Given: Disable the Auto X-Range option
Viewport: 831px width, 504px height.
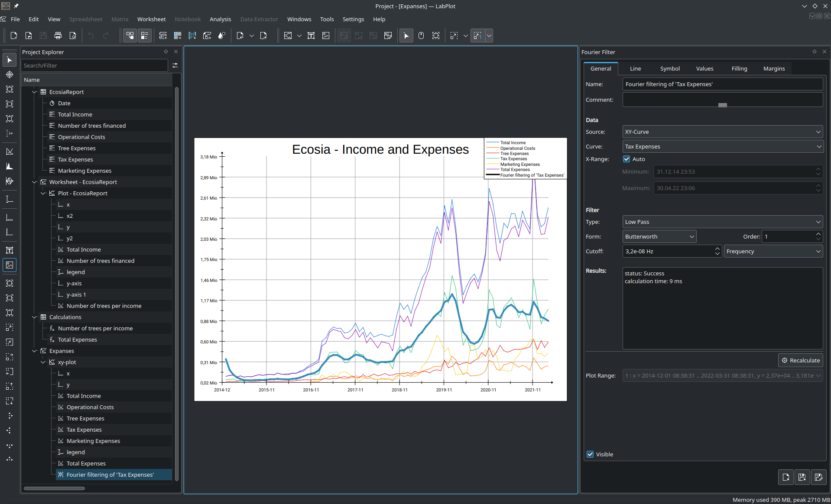Looking at the screenshot, I should tap(626, 158).
